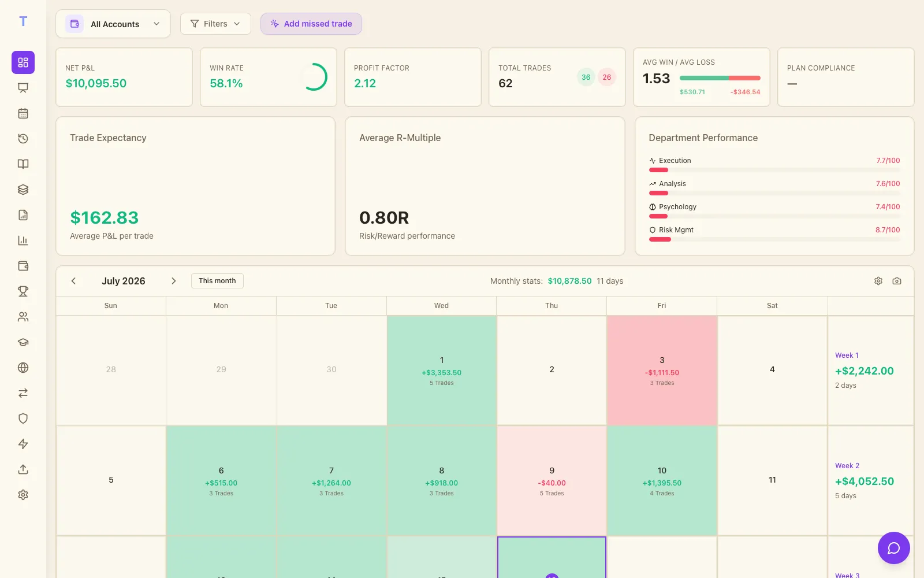Click the Execution score bar
The height and width of the screenshot is (578, 924).
pyautogui.click(x=774, y=170)
